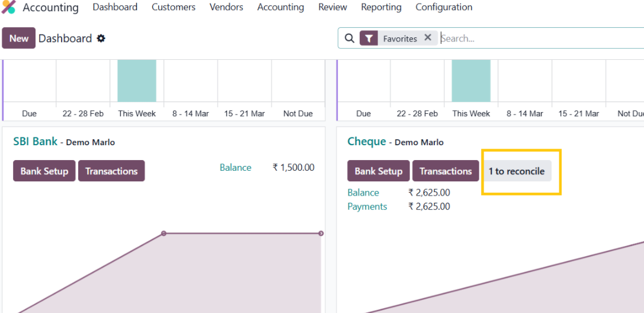Click the Payments link under Cheque

pyautogui.click(x=367, y=206)
